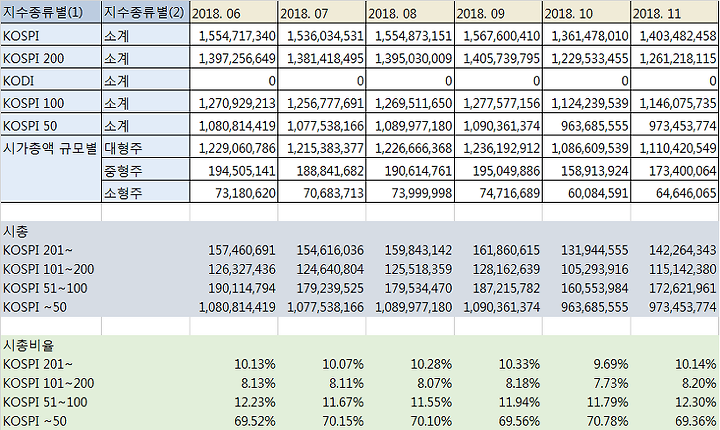Screen dimensions: 720x430
Task: Click the 중형주 category cell
Action: (x=145, y=170)
